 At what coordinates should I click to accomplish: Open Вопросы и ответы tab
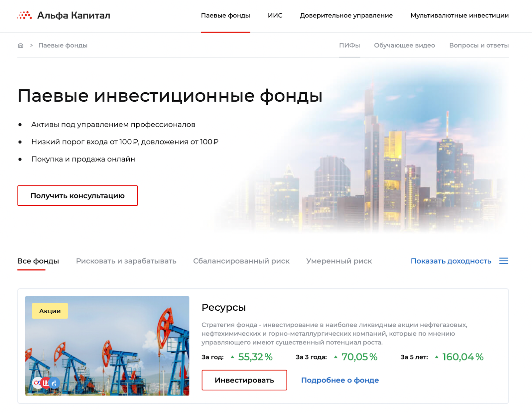pos(479,45)
